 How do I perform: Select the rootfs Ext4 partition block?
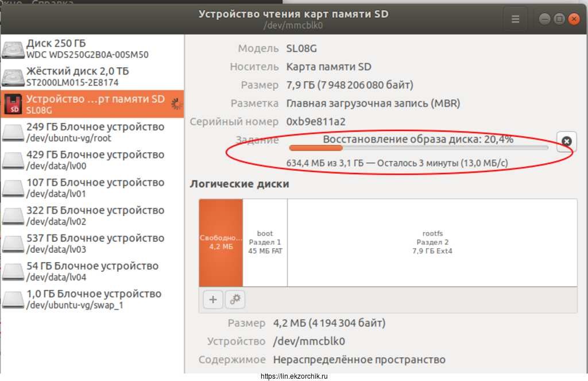(432, 243)
